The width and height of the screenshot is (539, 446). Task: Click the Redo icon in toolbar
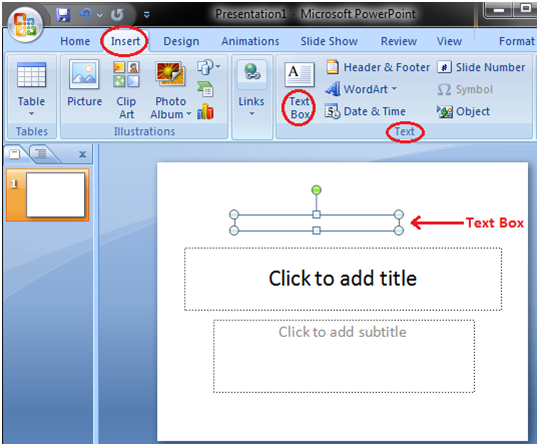point(117,14)
